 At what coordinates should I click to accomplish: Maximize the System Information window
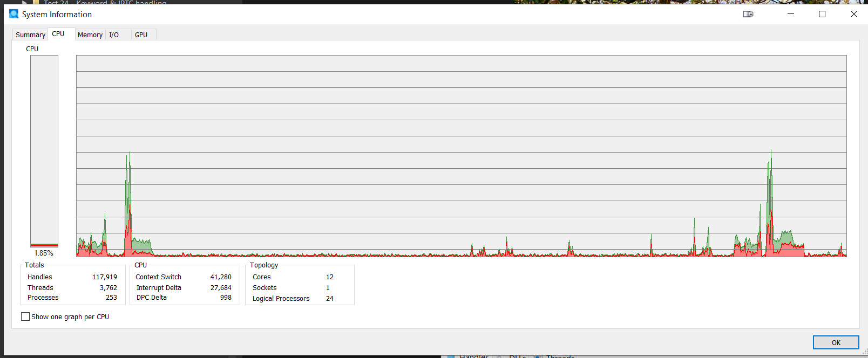pos(822,14)
